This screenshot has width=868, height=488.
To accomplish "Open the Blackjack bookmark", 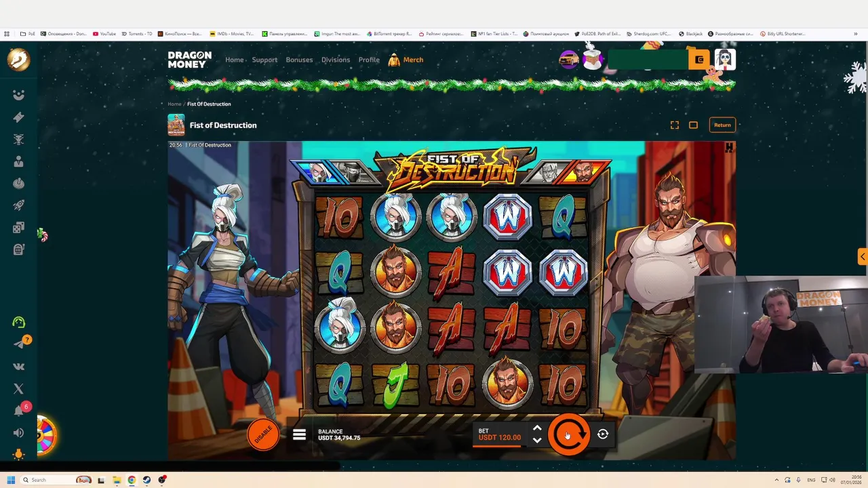I will coord(690,33).
